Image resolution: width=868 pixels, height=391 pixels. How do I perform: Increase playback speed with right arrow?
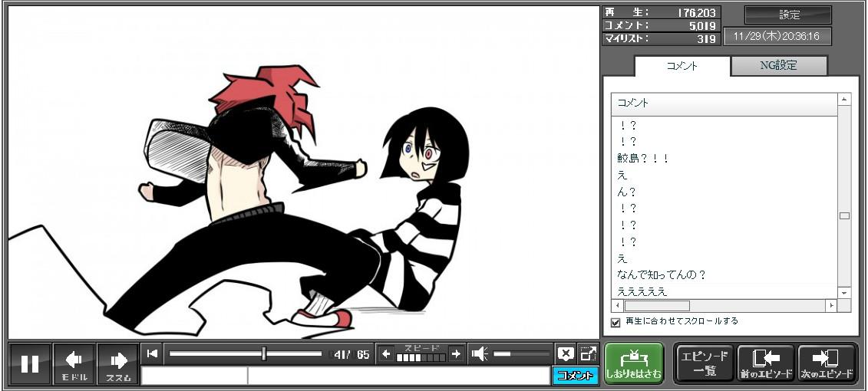(x=456, y=354)
